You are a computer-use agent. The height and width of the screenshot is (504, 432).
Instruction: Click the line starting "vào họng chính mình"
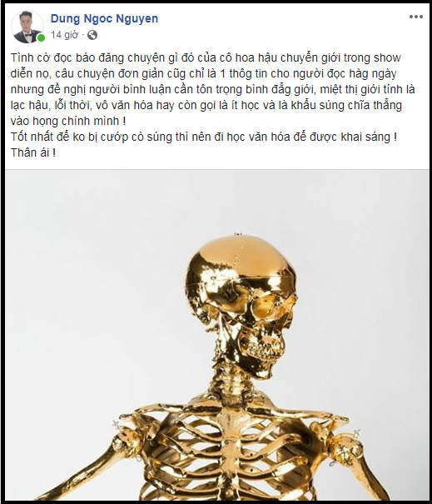pyautogui.click(x=68, y=121)
